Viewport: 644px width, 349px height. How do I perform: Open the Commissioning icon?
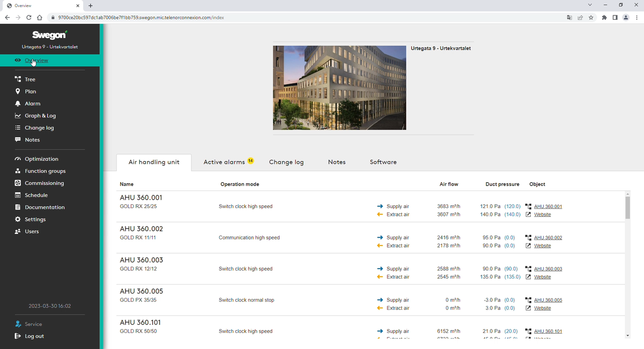[18, 183]
